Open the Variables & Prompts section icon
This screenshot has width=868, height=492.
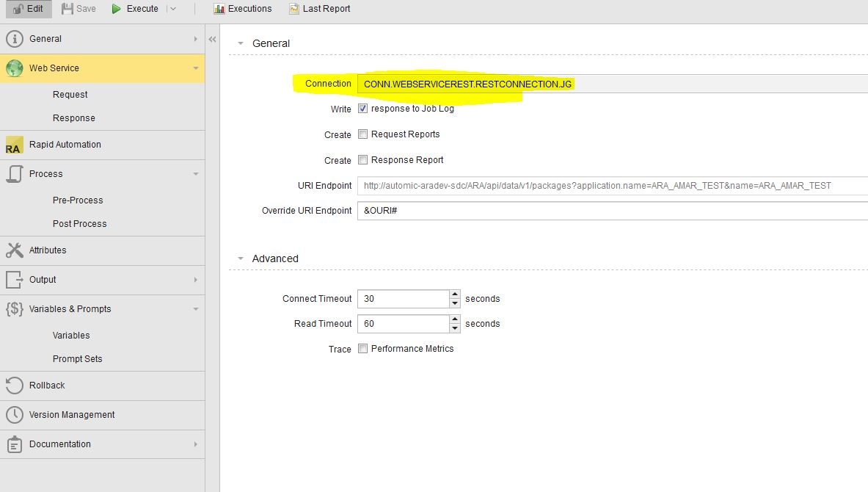click(x=16, y=309)
